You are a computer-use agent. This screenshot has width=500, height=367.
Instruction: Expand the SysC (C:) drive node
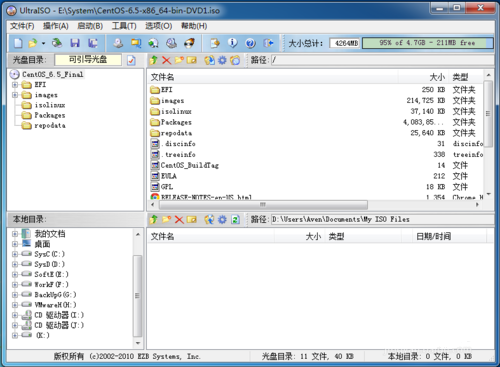pos(15,254)
